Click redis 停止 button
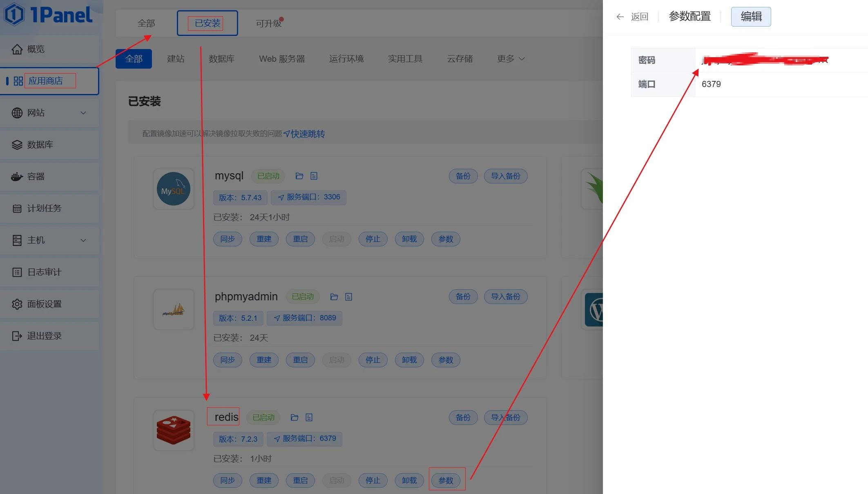The image size is (868, 494). point(373,481)
